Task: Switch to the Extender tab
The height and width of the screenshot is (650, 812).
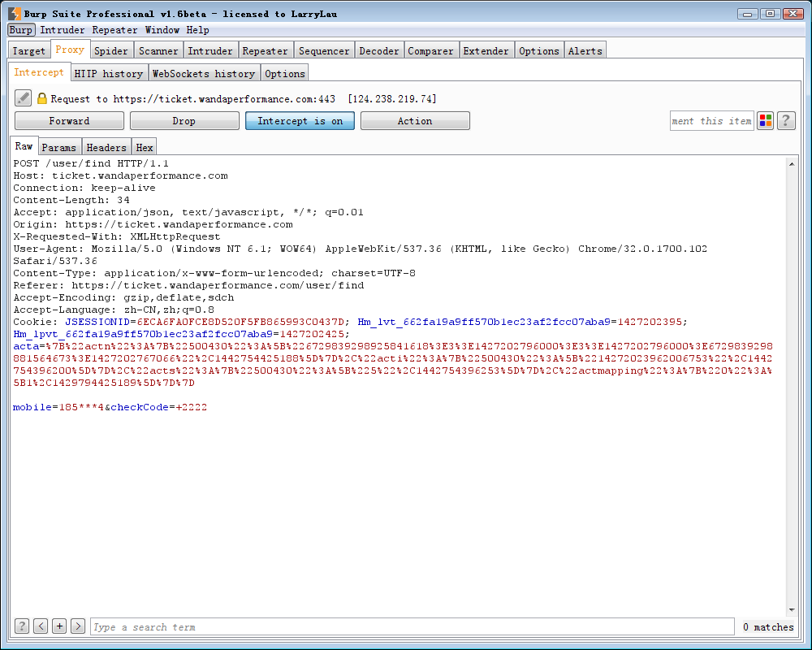Action: pos(486,51)
